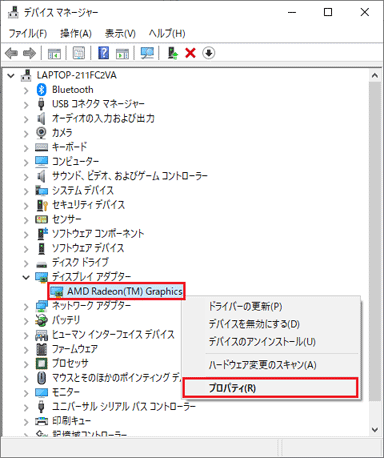Click the LAPTOP-211FC2VA computer icon
This screenshot has width=384, height=458.
(x=26, y=75)
